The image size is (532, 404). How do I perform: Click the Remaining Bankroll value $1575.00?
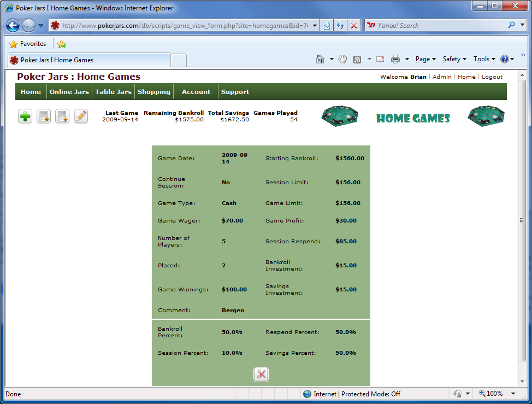190,120
